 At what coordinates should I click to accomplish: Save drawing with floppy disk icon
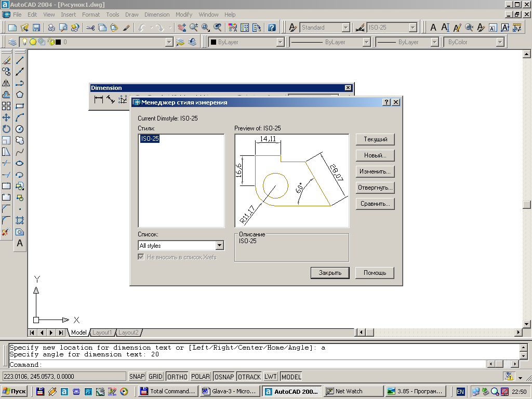click(x=36, y=28)
